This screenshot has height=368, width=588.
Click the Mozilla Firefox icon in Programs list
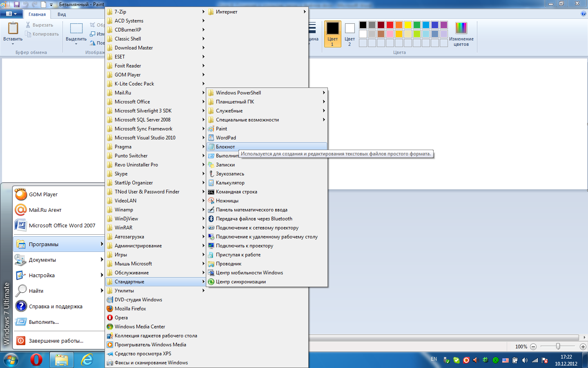pos(110,309)
